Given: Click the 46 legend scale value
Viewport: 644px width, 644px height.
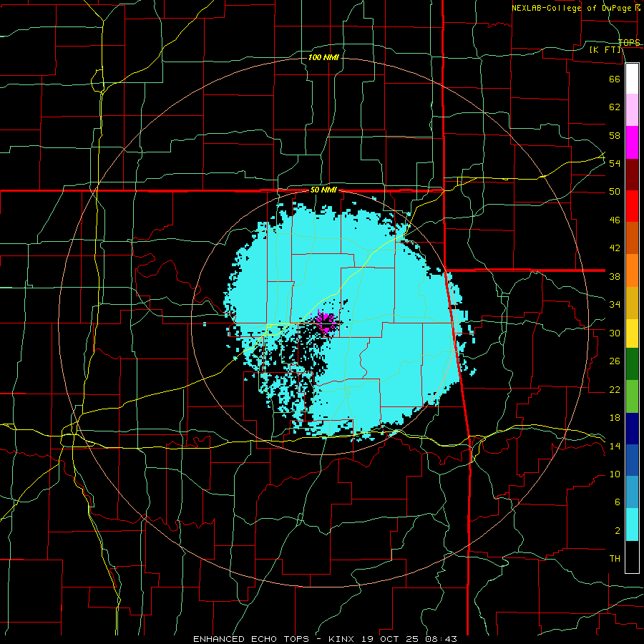Looking at the screenshot, I should pos(615,220).
